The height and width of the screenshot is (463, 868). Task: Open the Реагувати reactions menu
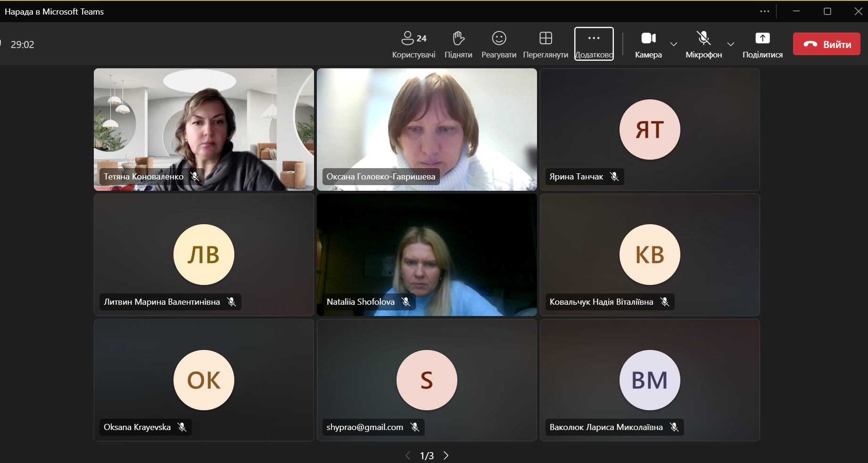pos(498,44)
